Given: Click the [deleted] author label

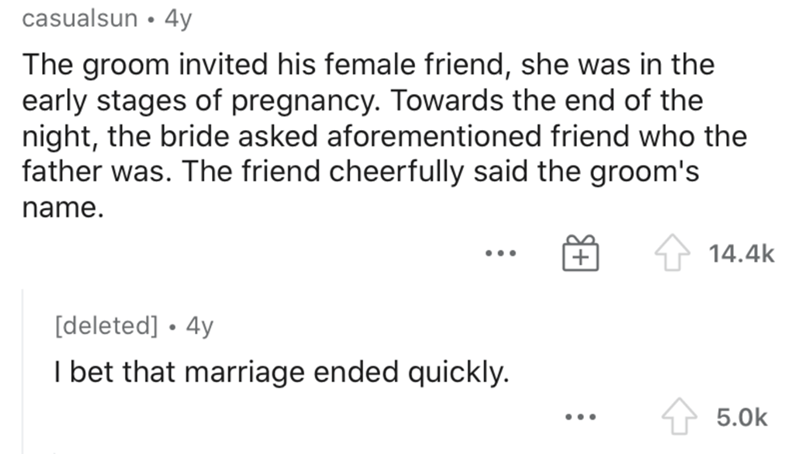Looking at the screenshot, I should click(106, 325).
